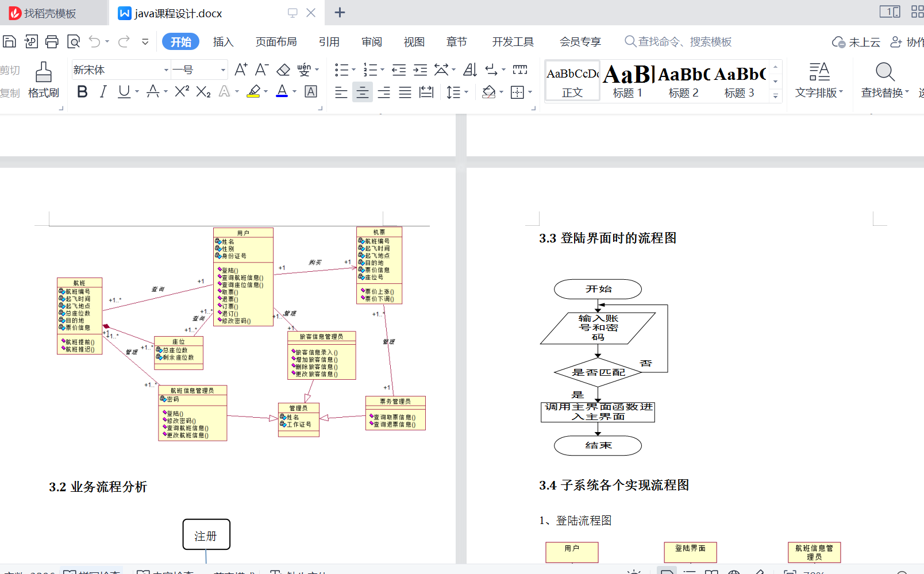Open the 插入 ribbon tab

click(x=223, y=42)
